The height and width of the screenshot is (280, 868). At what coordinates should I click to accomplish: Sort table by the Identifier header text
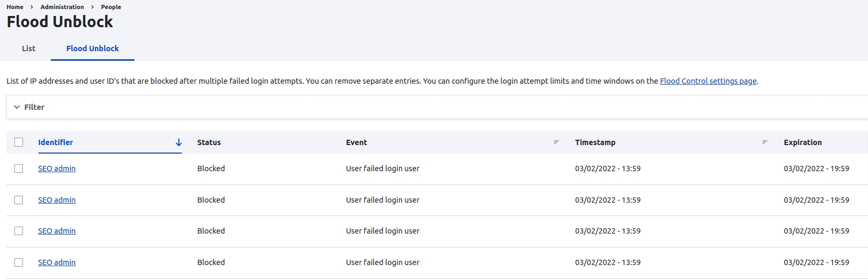pos(55,142)
